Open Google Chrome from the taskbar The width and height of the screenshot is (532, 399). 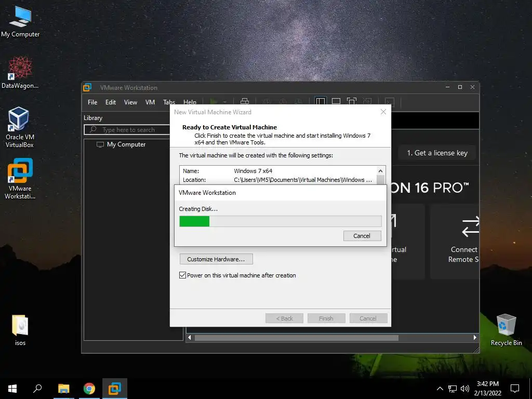89,389
